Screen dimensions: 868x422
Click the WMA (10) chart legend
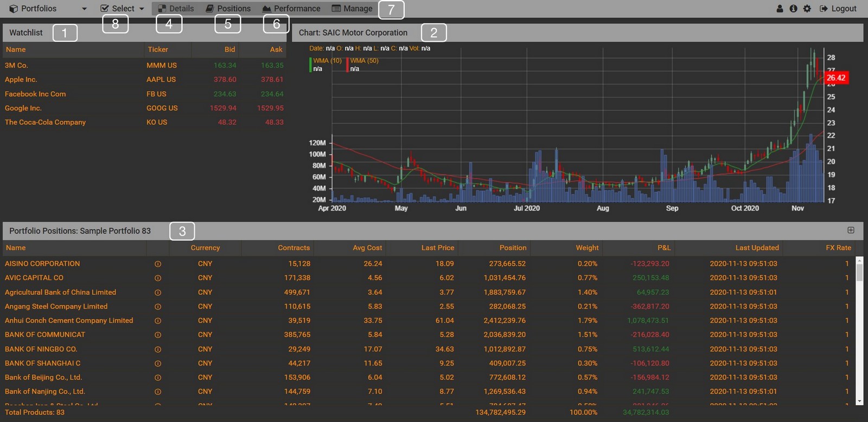pos(327,61)
